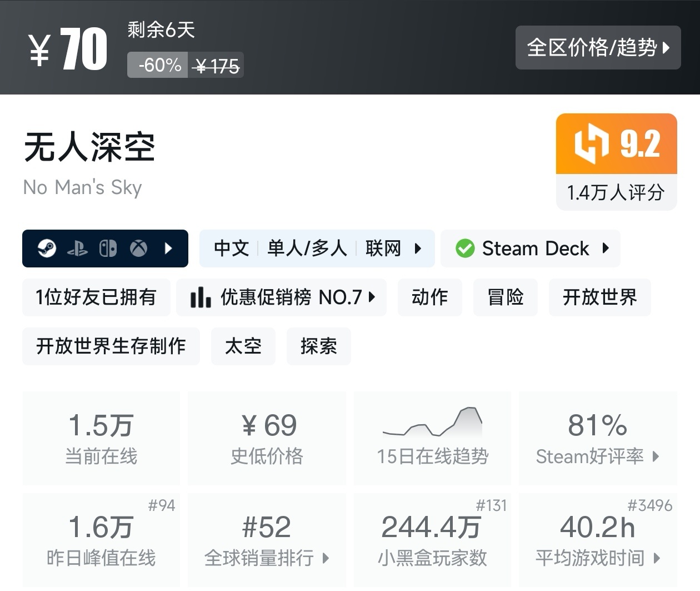Open the 15日在线趋势 trend chart
The height and width of the screenshot is (591, 700).
[x=432, y=438]
